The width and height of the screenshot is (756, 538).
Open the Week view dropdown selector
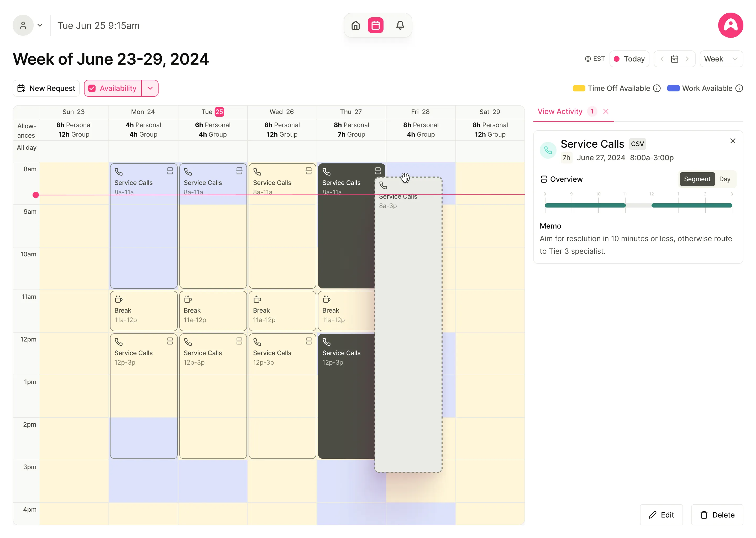click(721, 58)
